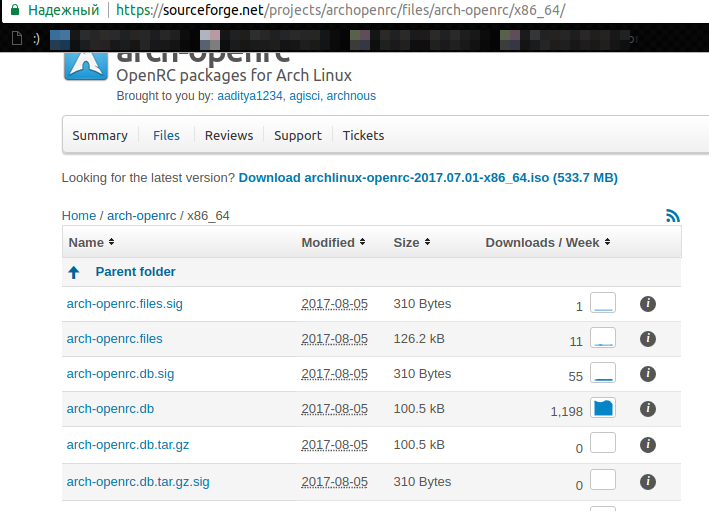
Task: Download arch-openrc.db.tar.gz.sig file
Action: pyautogui.click(x=138, y=482)
